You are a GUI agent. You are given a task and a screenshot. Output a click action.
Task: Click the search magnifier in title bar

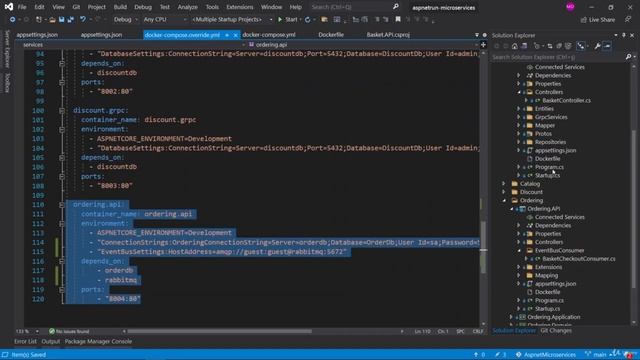(x=396, y=7)
